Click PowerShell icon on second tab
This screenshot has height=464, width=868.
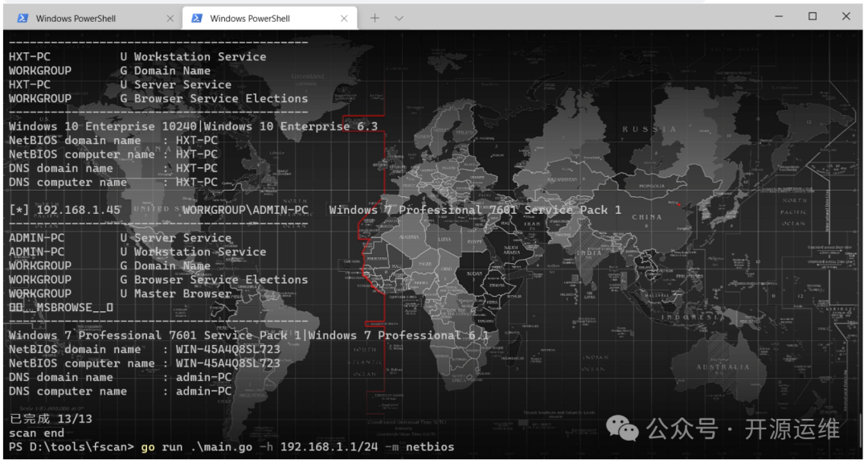197,18
